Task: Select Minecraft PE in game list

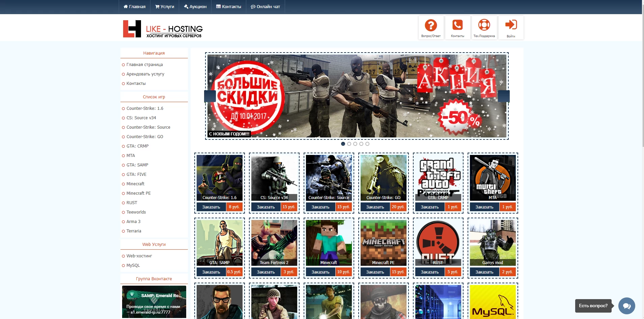Action: 138,193
